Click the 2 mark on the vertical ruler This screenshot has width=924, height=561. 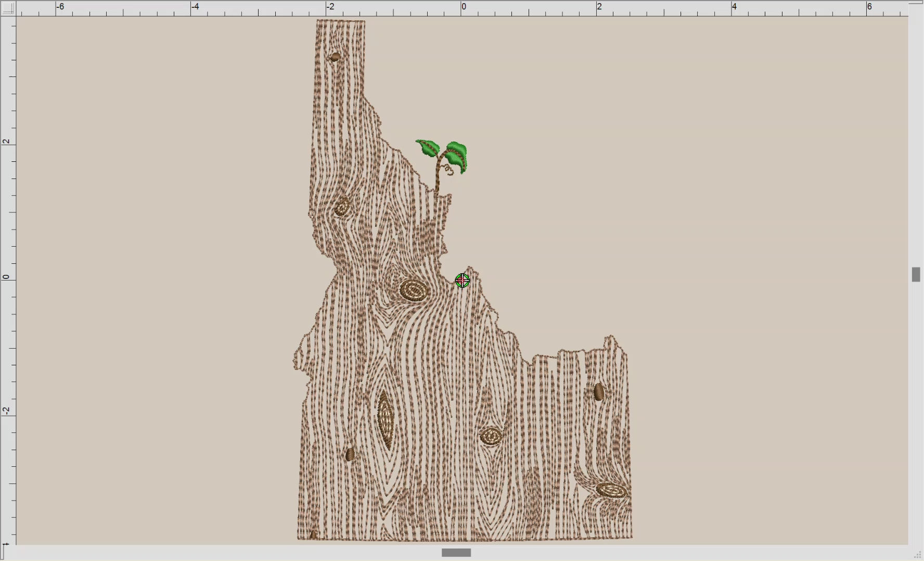point(7,141)
